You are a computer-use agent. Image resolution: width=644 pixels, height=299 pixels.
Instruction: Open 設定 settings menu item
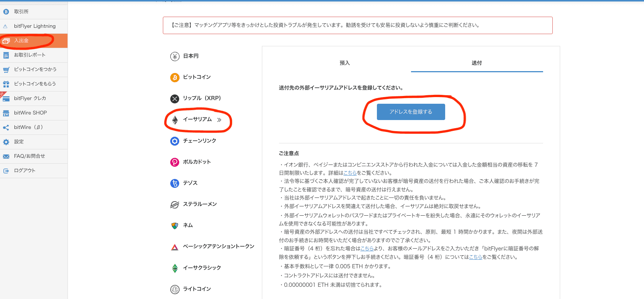34,142
